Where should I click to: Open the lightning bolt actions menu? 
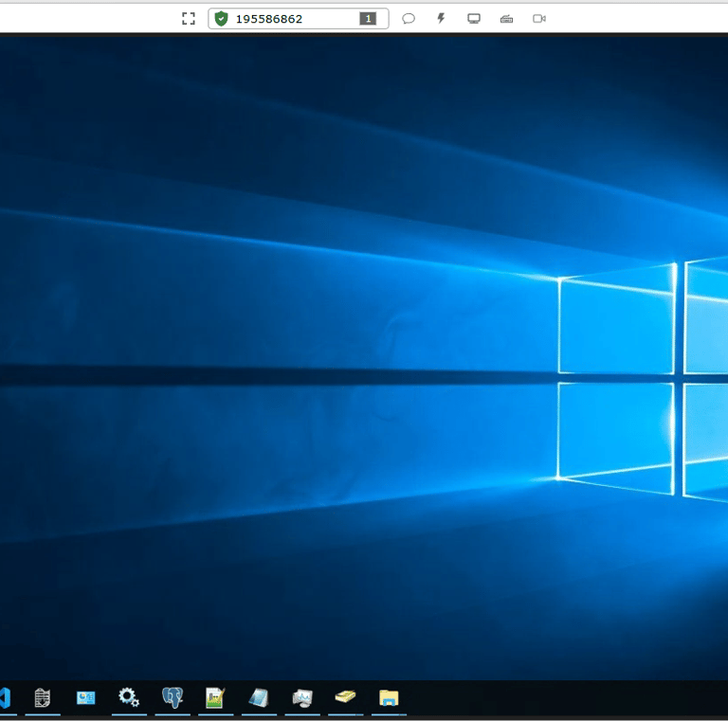tap(441, 19)
